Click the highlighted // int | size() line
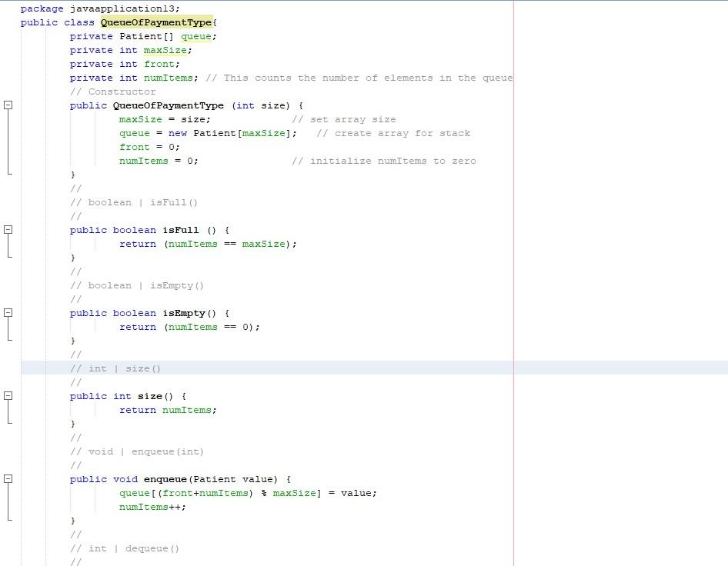The width and height of the screenshot is (728, 566). (x=115, y=368)
